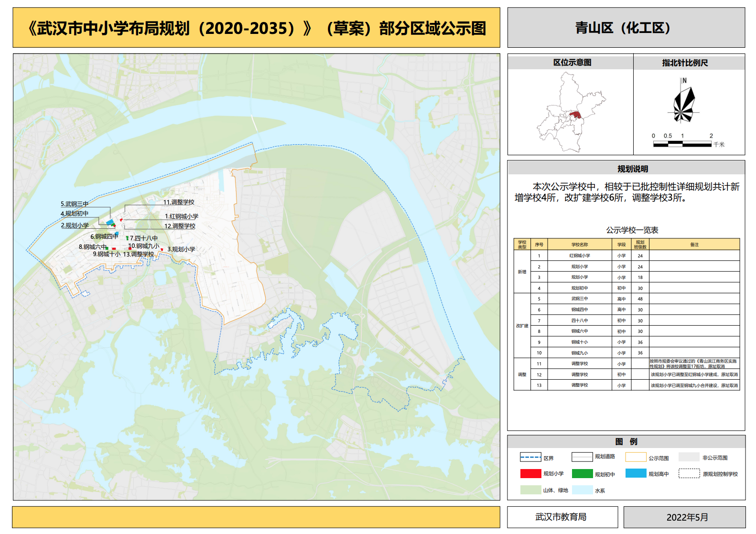Click the black-and-white scale bar
The image size is (756, 534).
(x=682, y=144)
